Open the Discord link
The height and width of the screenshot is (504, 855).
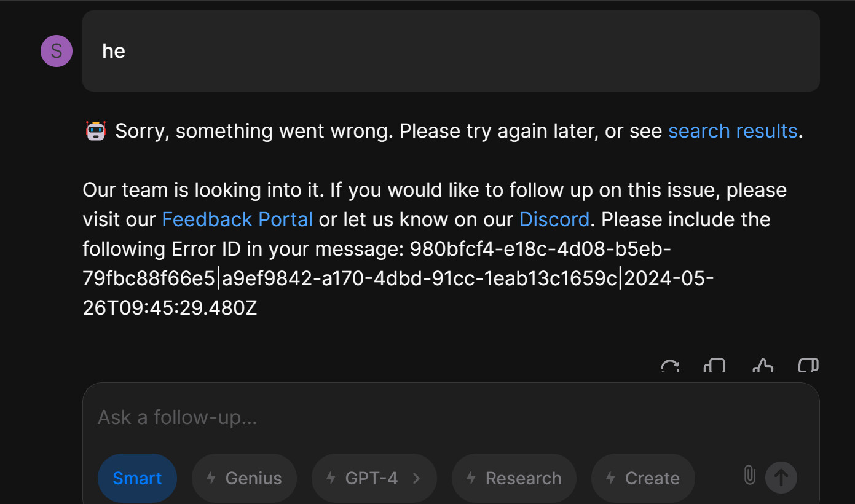pyautogui.click(x=554, y=219)
